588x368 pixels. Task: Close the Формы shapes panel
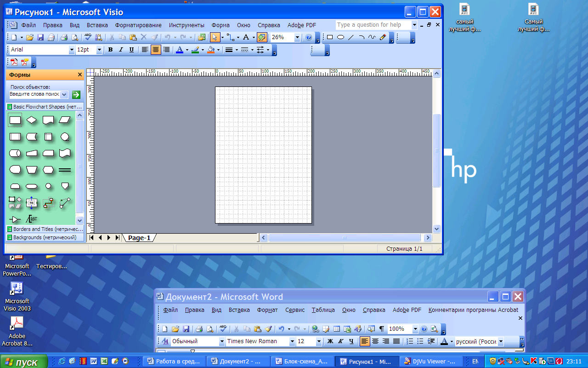pos(80,75)
